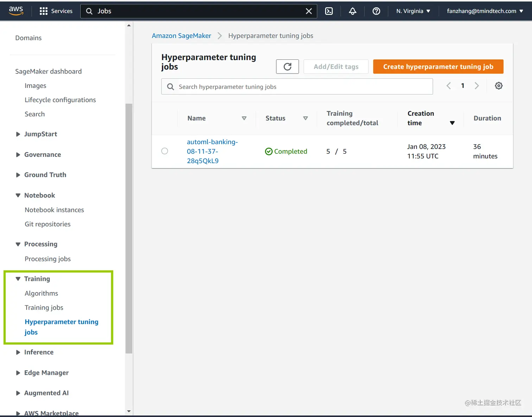
Task: Click the Training completed/total column header
Action: (x=352, y=118)
